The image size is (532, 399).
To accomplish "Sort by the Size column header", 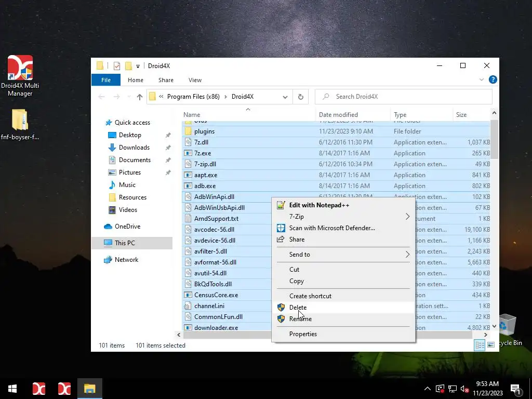I will [x=471, y=115].
